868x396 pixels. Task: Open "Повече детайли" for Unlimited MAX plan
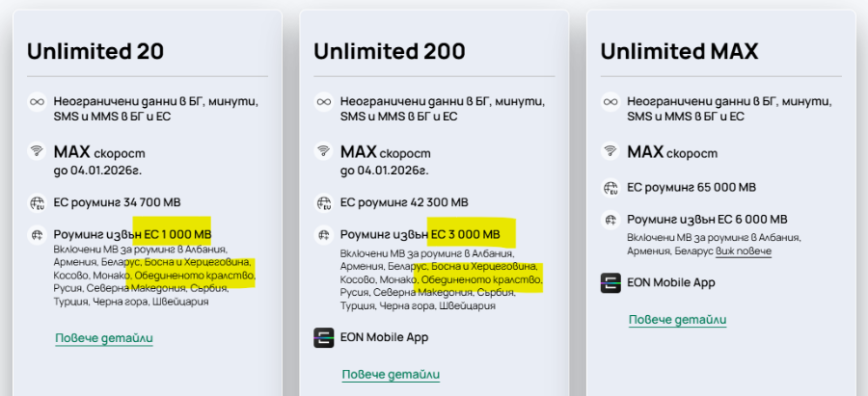click(678, 320)
